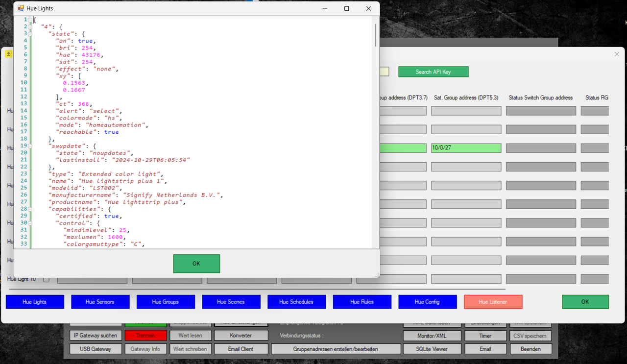627x364 pixels.
Task: Confirm with OK in the Hue configuration dialog
Action: tap(585, 302)
